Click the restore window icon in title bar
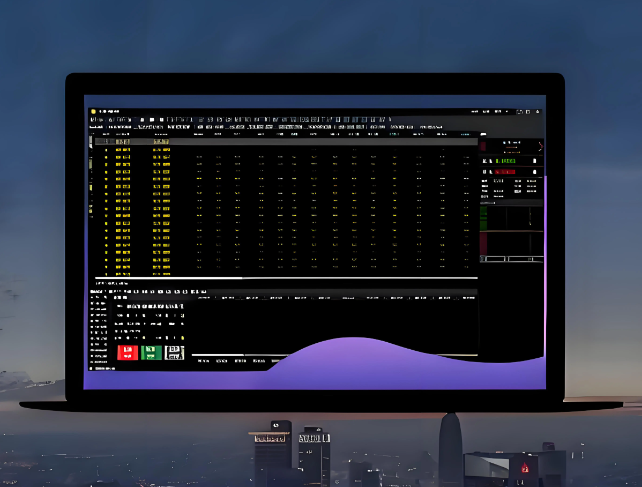 [x=528, y=111]
